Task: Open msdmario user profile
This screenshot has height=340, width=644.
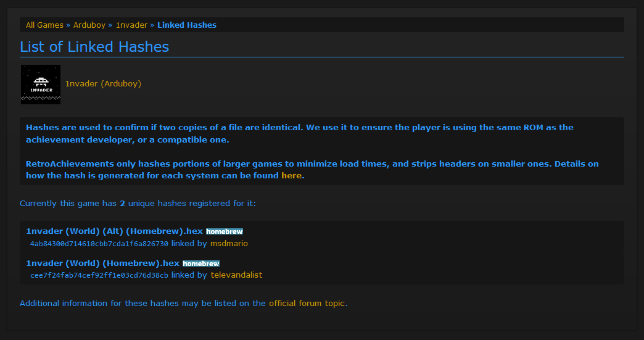Action: coord(229,244)
